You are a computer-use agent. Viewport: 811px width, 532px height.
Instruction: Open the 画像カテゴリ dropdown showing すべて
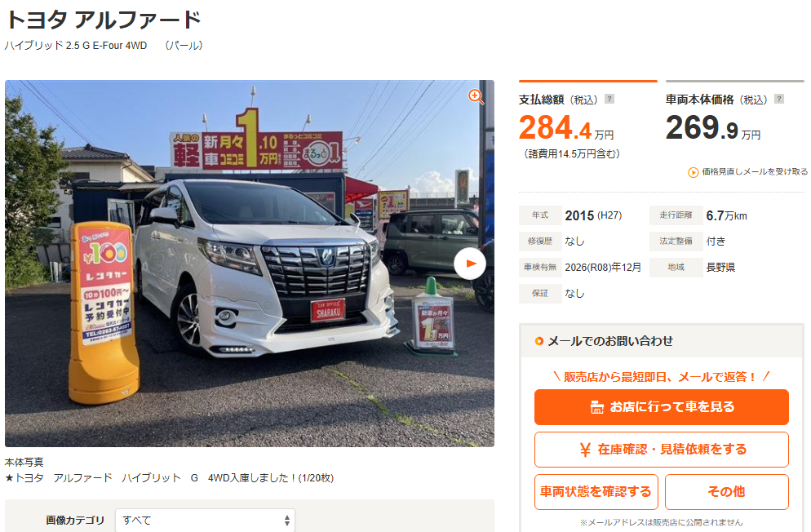point(205,520)
